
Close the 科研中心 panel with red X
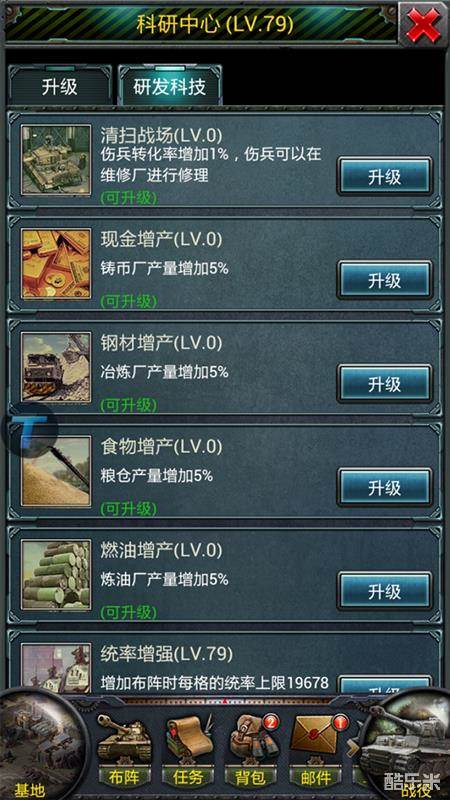coord(423,24)
